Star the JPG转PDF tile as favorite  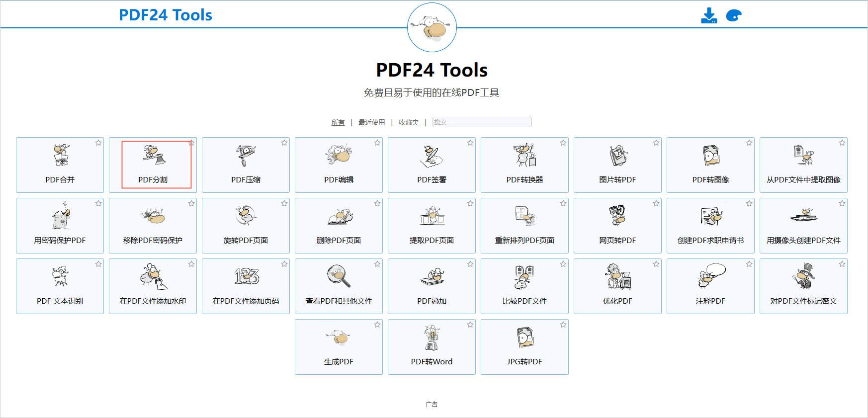[563, 325]
